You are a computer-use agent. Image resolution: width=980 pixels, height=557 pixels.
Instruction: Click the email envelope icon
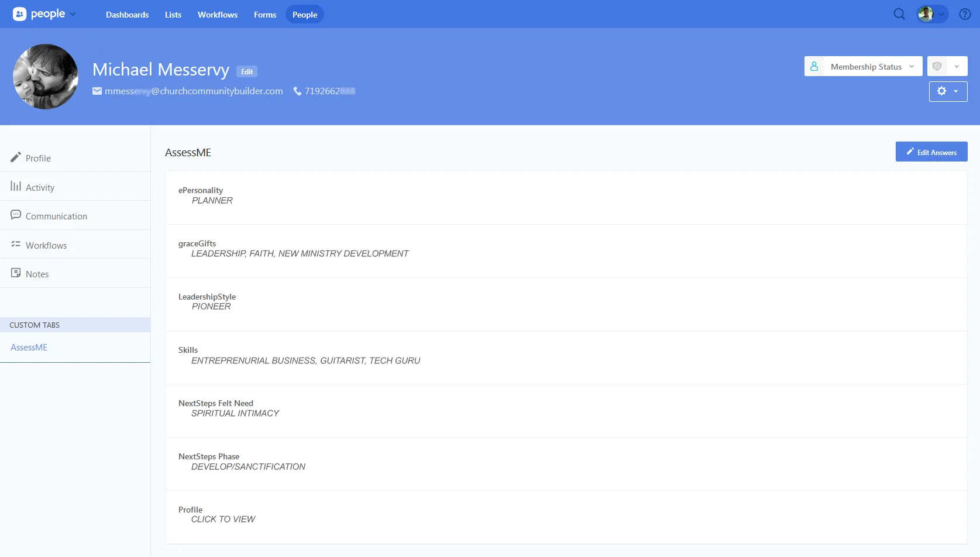(97, 91)
